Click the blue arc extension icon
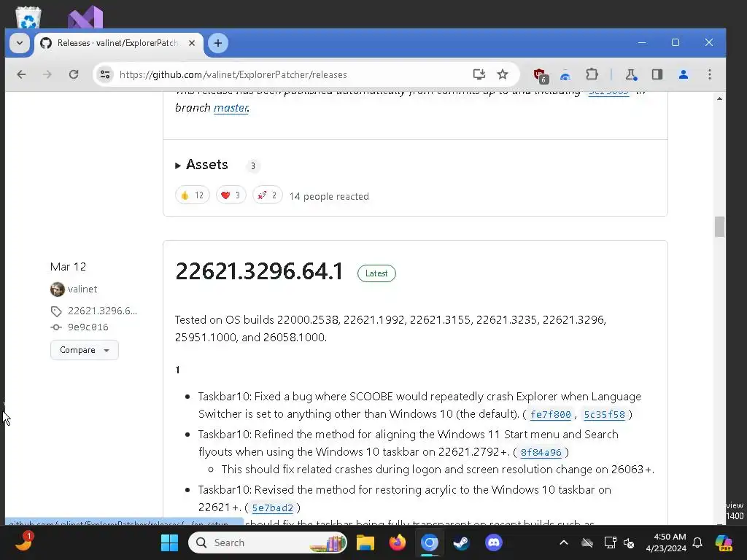 [565, 75]
